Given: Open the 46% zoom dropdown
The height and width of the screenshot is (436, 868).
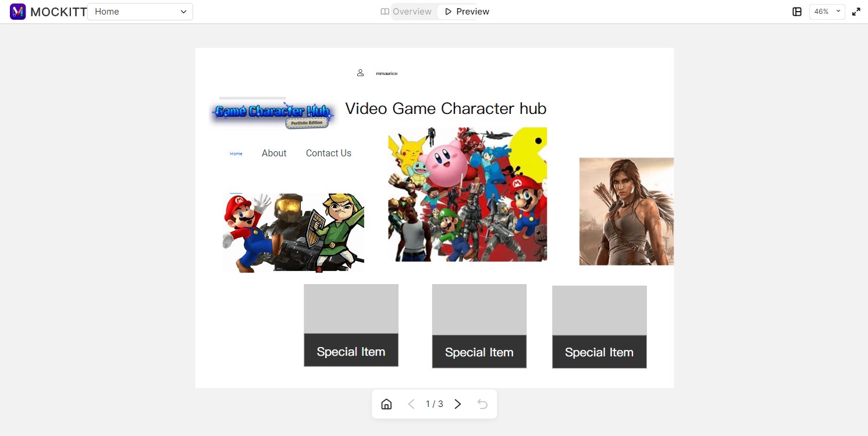Looking at the screenshot, I should pos(827,12).
